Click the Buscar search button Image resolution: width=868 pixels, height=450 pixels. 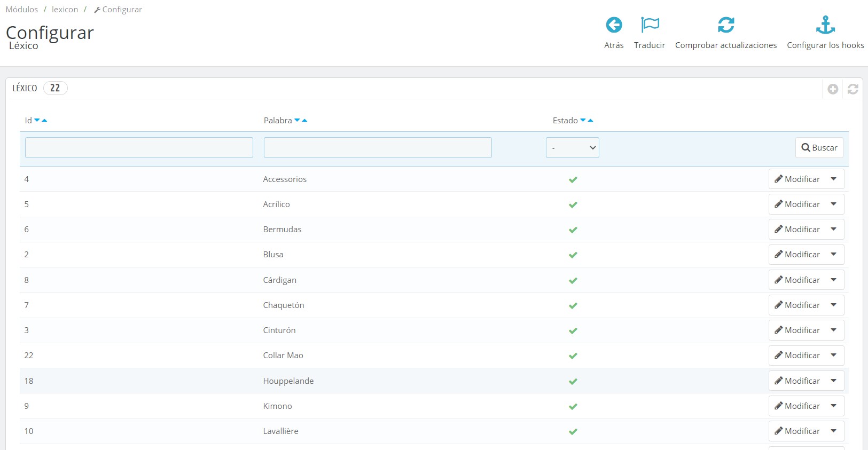(x=819, y=148)
